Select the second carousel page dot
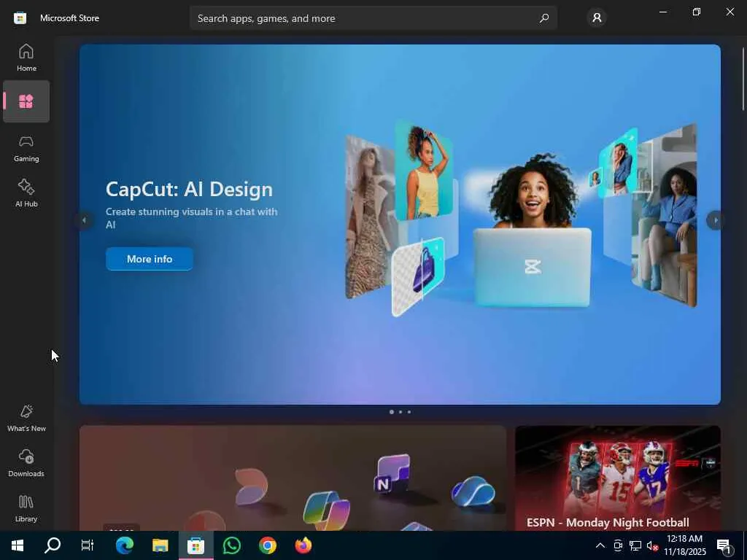The image size is (747, 560). 400,412
